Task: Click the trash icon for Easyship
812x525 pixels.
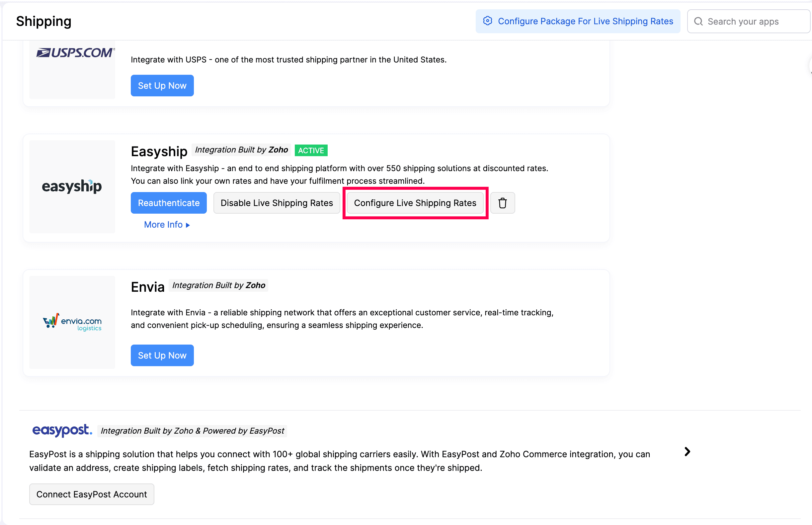Action: point(502,203)
